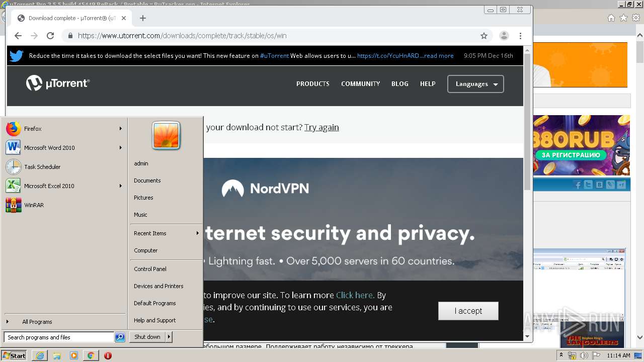The width and height of the screenshot is (644, 362).
Task: Open Opera from the taskbar
Action: click(x=108, y=355)
